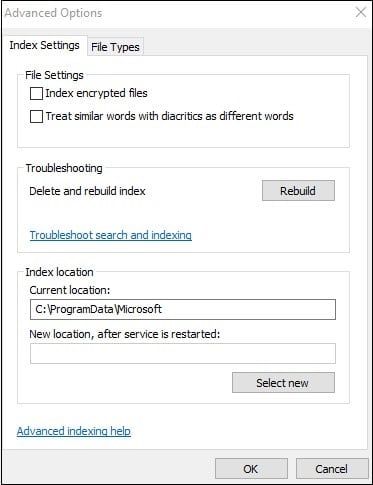Enable the diacritics as different words checkbox

click(x=36, y=116)
